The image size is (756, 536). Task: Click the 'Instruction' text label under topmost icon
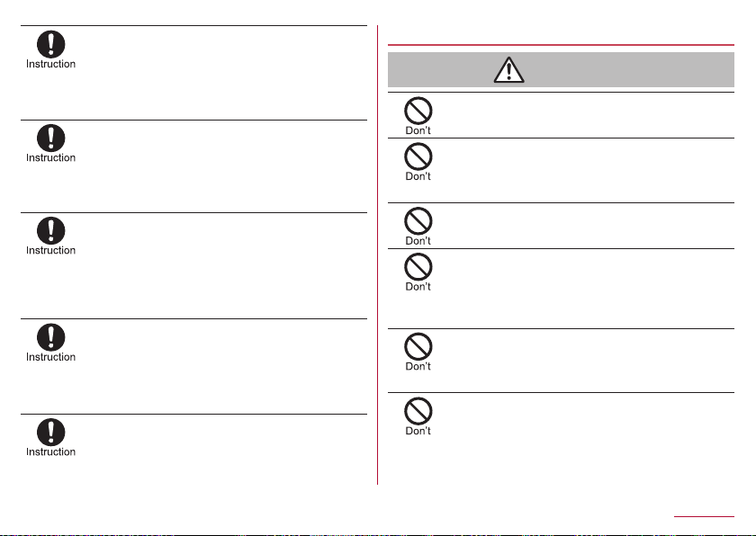click(50, 64)
